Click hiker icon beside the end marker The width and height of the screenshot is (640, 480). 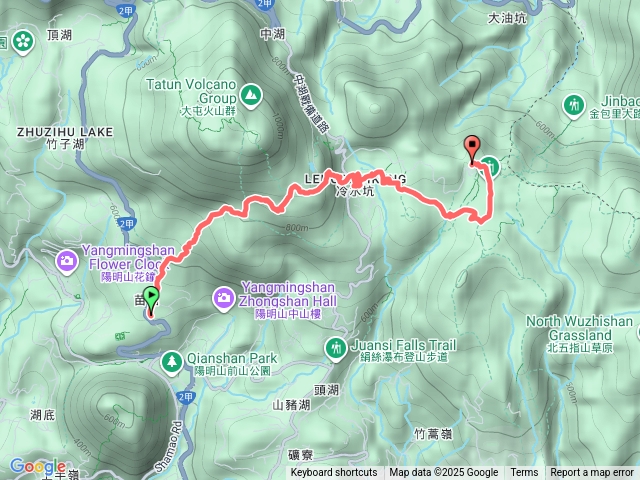[492, 167]
